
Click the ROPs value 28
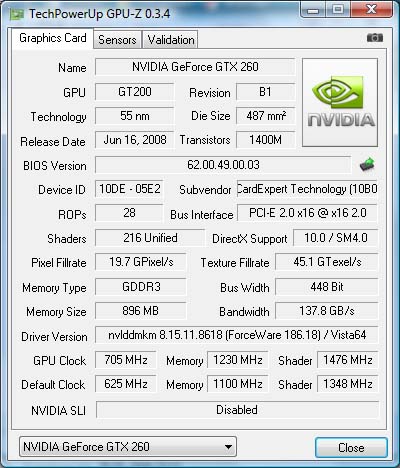(129, 213)
